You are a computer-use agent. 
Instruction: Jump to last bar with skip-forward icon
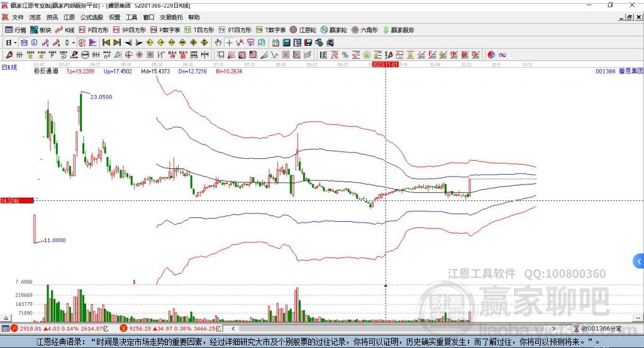click(117, 43)
